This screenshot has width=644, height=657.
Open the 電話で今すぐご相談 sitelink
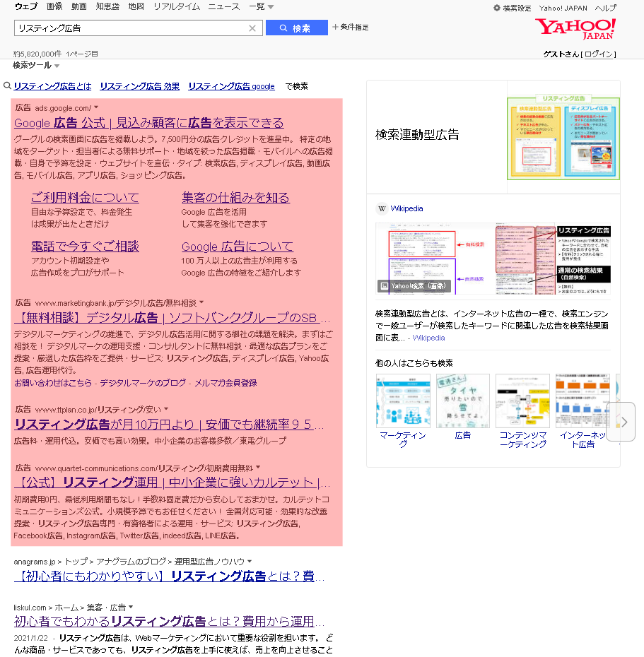point(85,247)
